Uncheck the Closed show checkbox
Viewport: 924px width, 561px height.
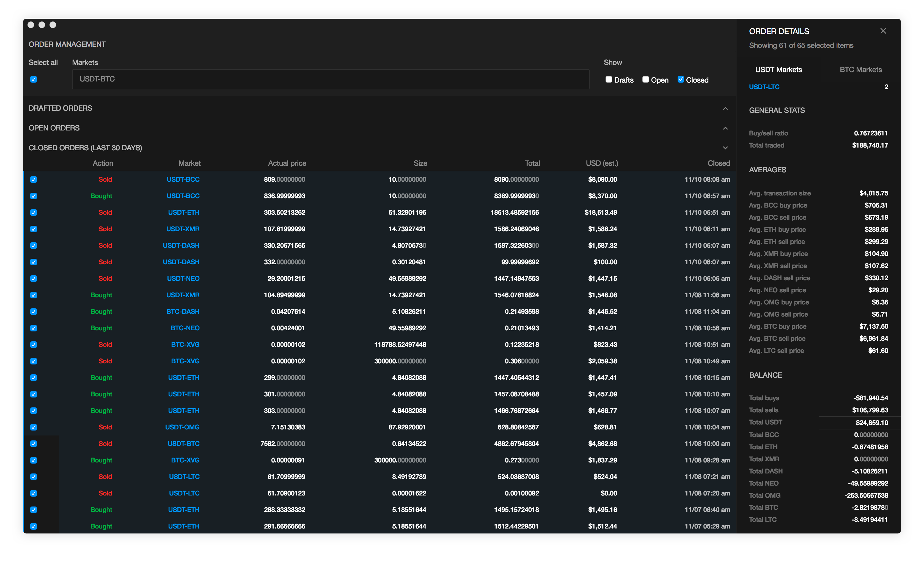681,80
